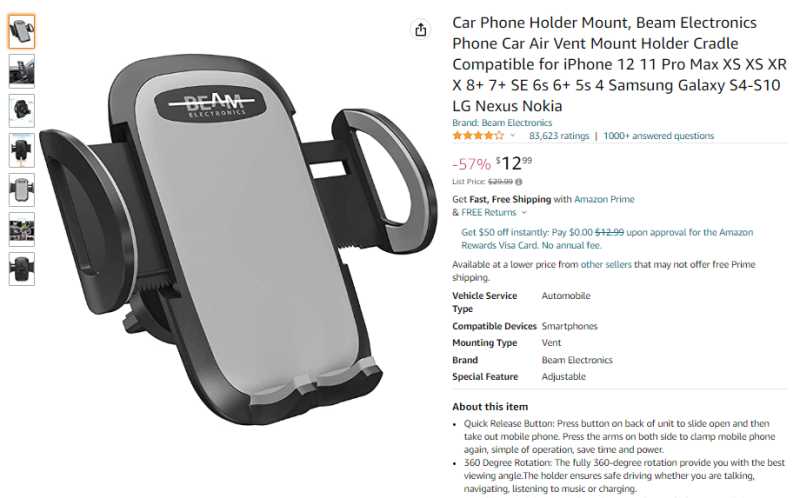This screenshot has height=498, width=800.
Task: Click the FREE Returns link text
Action: (488, 213)
